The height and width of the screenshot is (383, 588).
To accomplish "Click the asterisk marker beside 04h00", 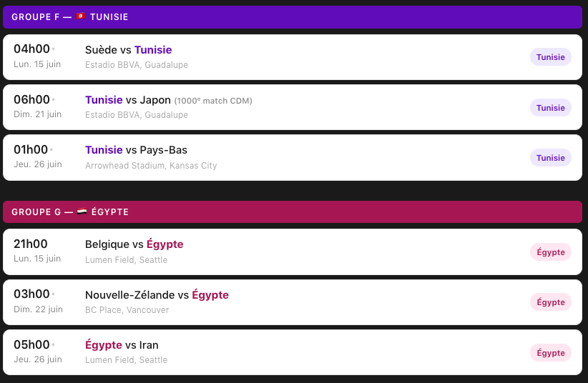I will tap(53, 49).
